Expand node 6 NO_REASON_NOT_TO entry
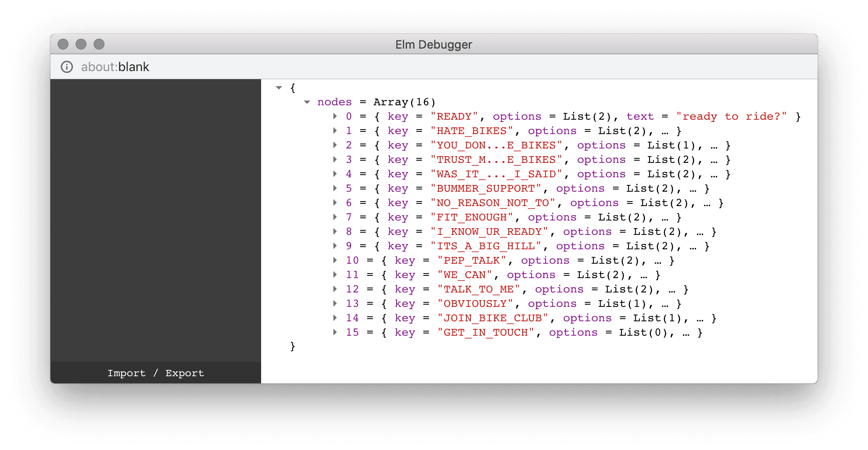Screen dimensions: 868x450 click(335, 203)
